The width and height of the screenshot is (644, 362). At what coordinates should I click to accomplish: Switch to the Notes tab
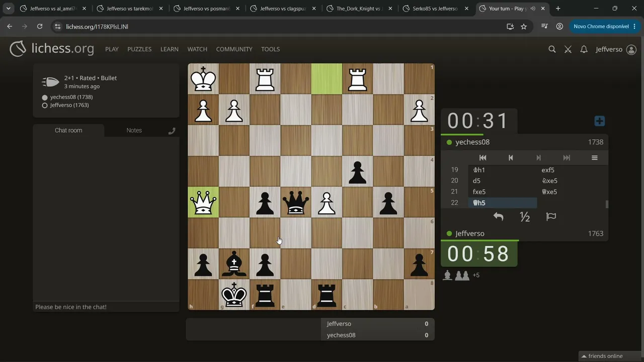click(x=134, y=130)
